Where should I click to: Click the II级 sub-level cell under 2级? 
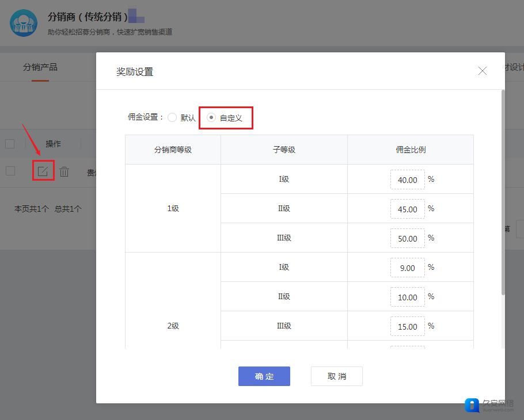[x=284, y=296]
